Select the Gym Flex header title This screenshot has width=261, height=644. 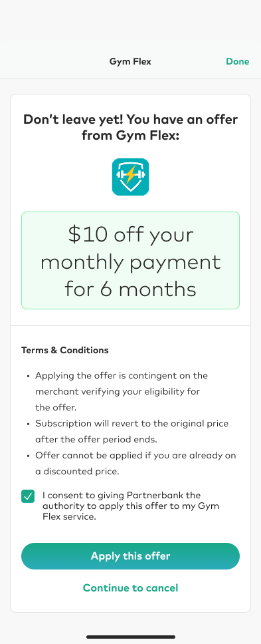130,62
